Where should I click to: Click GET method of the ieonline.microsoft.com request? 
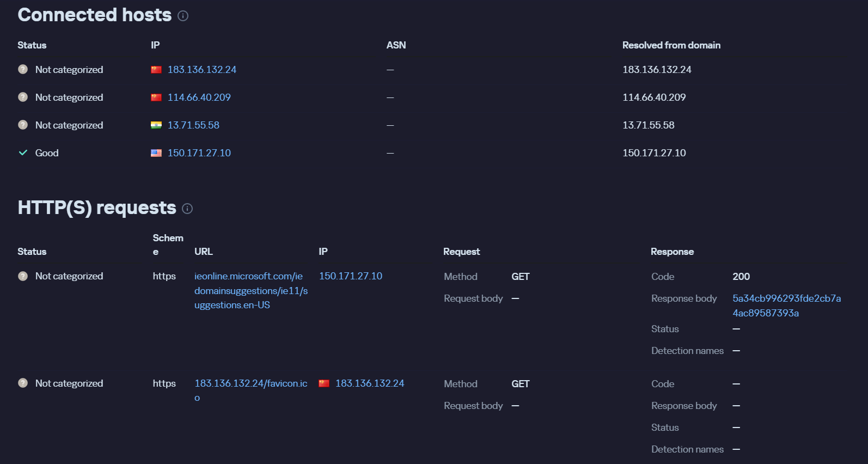point(521,277)
